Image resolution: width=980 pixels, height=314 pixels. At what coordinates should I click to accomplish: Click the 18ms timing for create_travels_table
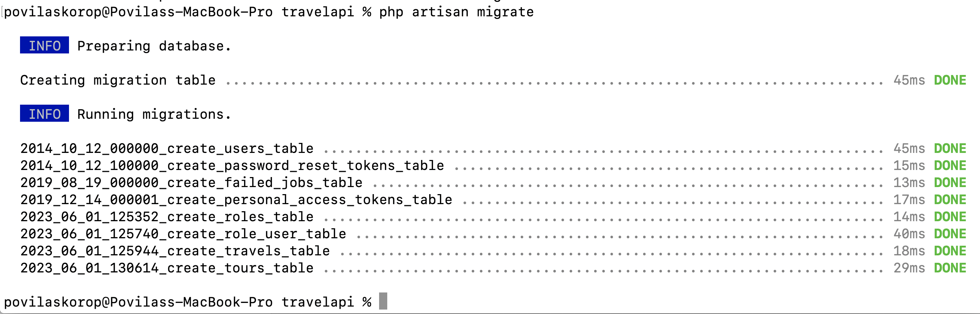pos(909,251)
